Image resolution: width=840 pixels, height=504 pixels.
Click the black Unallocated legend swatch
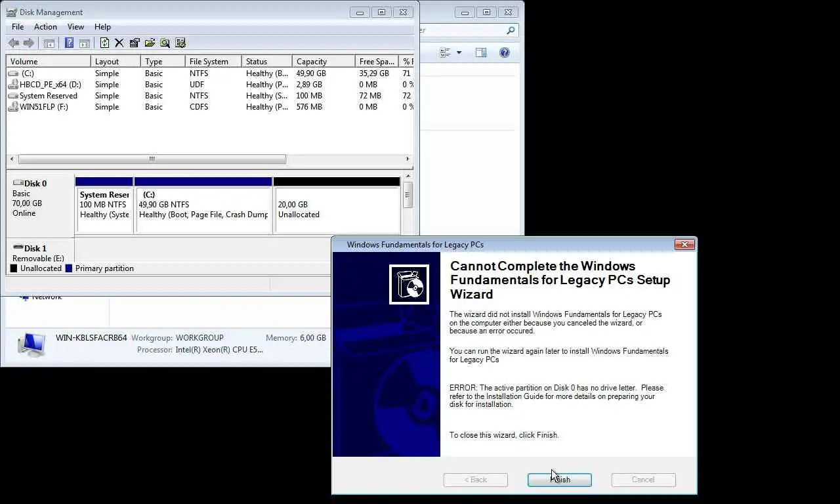click(x=14, y=268)
